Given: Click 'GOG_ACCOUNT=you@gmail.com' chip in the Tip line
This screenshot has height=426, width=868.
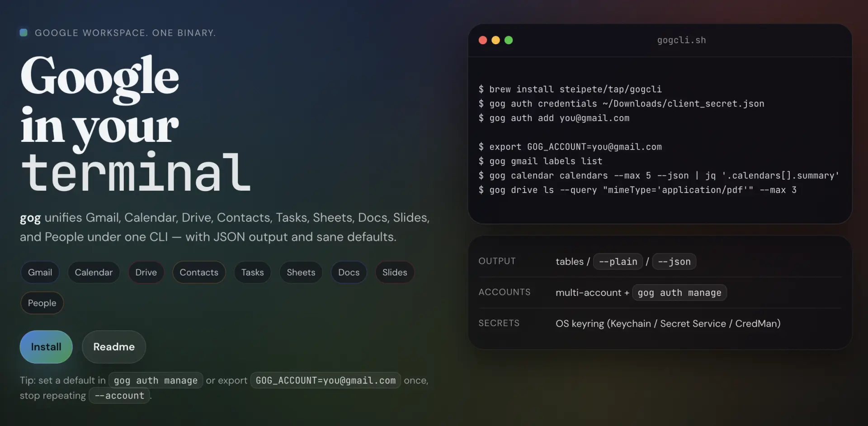Looking at the screenshot, I should coord(325,380).
